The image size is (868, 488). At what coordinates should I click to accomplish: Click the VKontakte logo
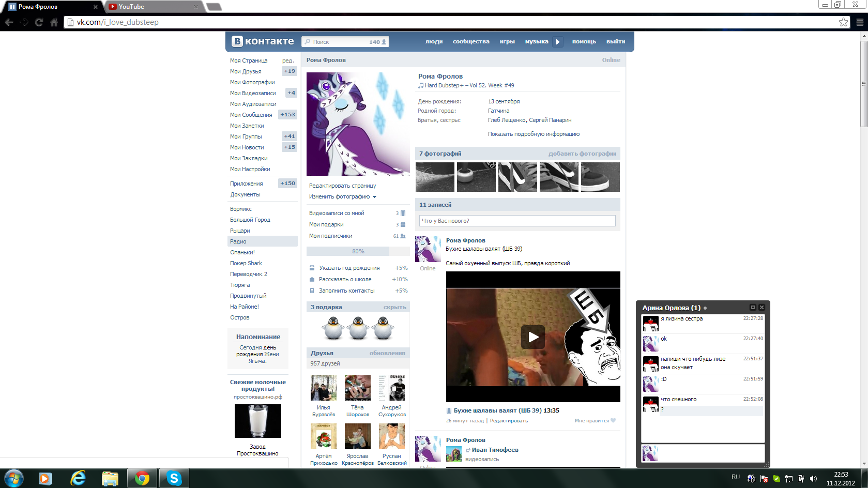coord(263,41)
